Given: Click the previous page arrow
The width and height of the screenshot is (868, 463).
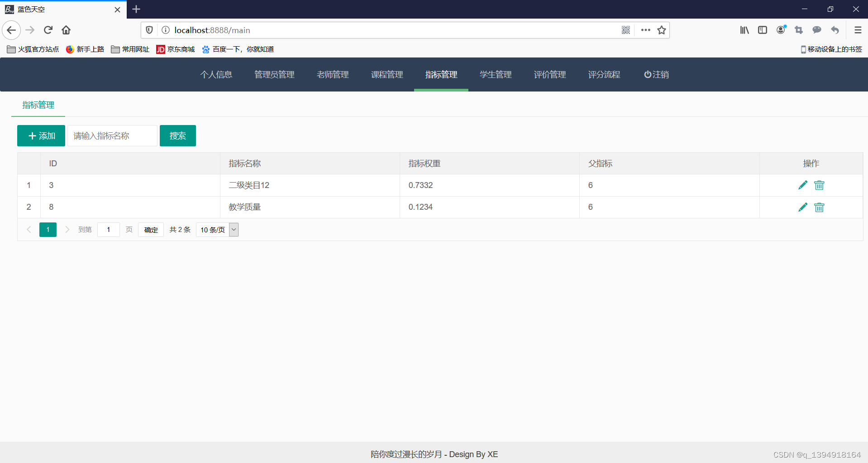Looking at the screenshot, I should [x=29, y=230].
